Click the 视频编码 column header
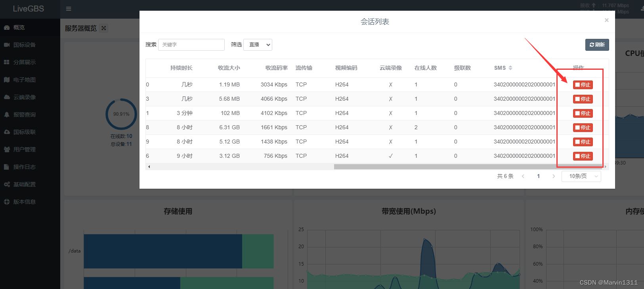 tap(346, 68)
